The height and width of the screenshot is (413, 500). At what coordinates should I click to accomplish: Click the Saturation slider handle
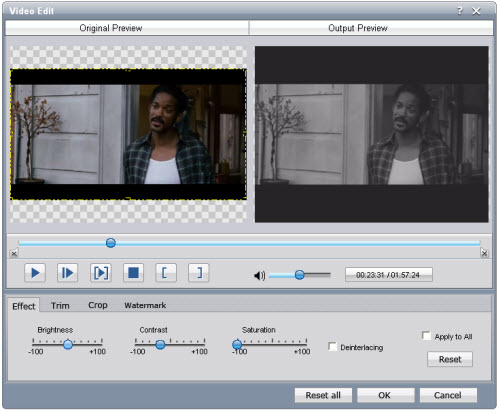tap(237, 344)
